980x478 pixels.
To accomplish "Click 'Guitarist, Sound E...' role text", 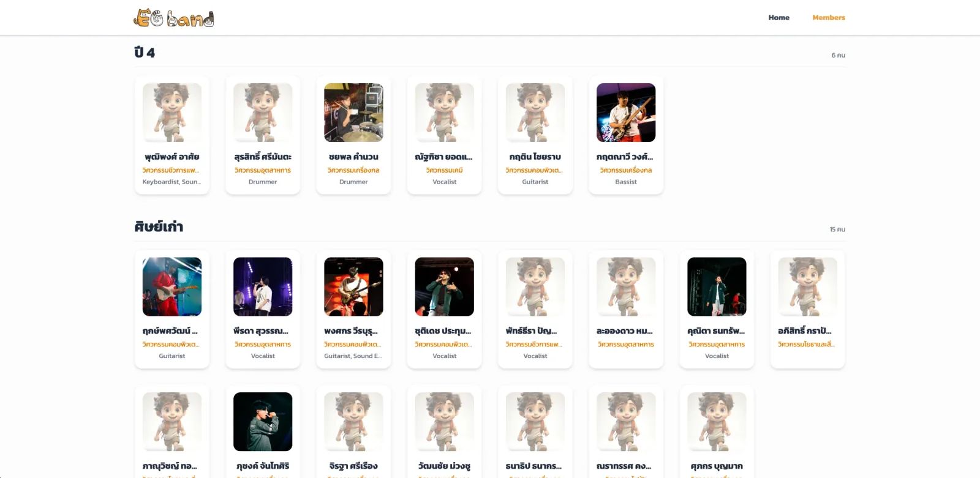I will 353,356.
